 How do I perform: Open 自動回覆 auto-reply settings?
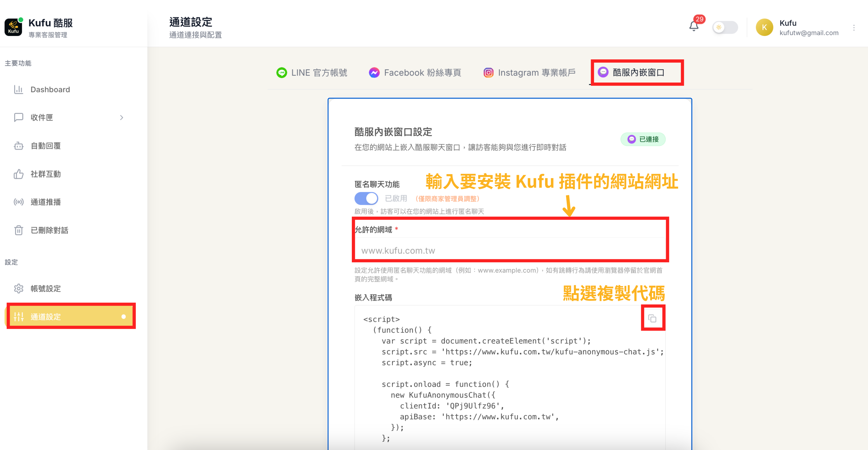click(45, 146)
